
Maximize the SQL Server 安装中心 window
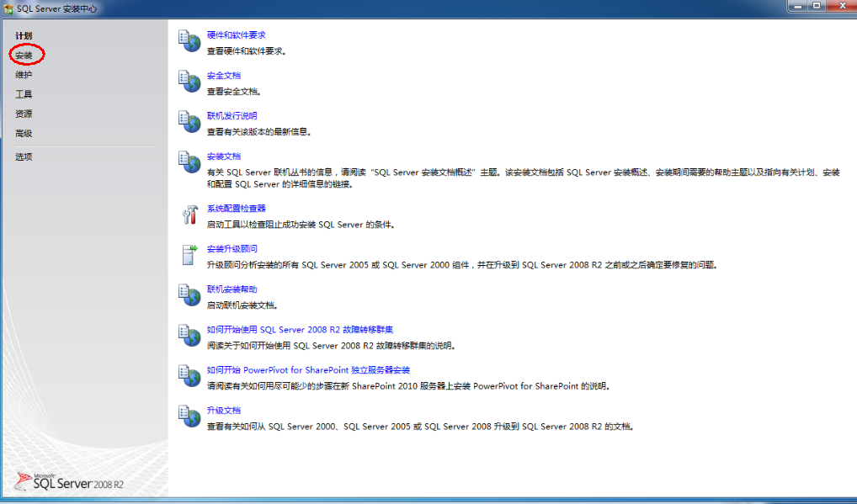(817, 6)
